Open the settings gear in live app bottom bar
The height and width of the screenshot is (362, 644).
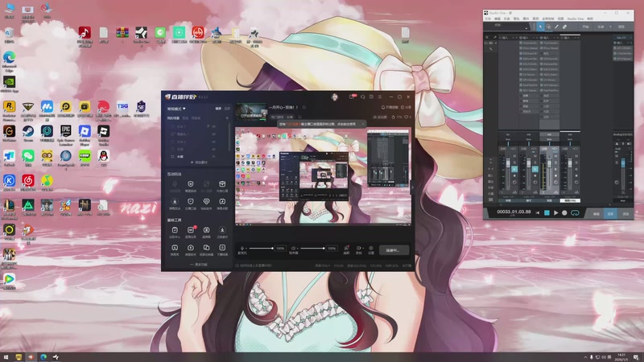pyautogui.click(x=371, y=249)
